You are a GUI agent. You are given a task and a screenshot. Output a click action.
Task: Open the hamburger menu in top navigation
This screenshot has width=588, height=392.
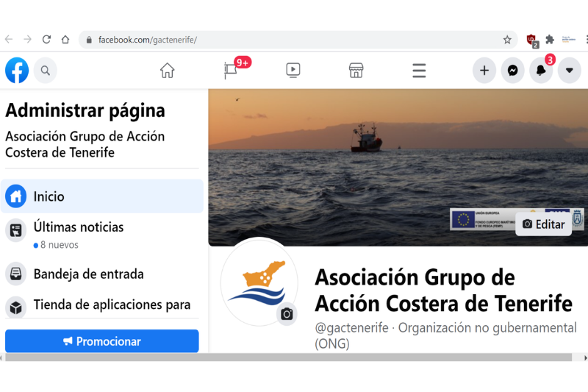(x=419, y=71)
